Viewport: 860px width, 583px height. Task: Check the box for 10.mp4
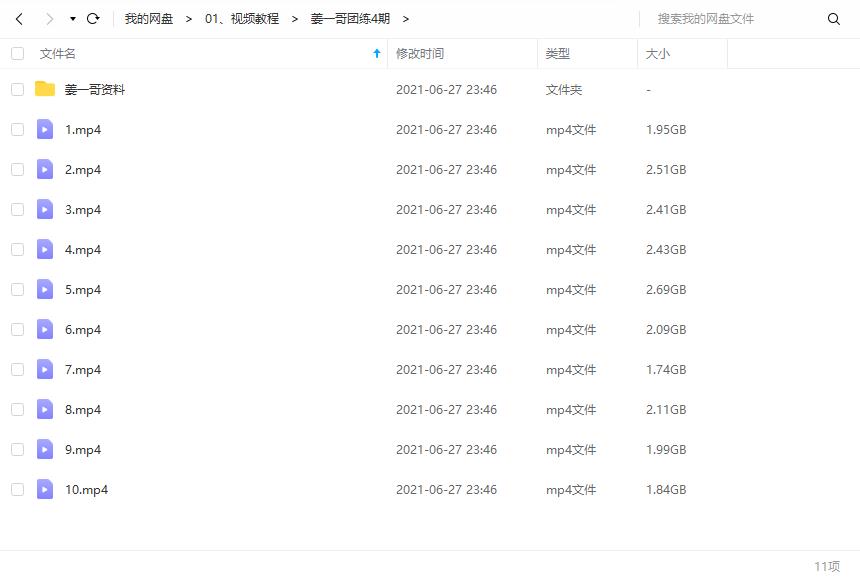coord(18,490)
